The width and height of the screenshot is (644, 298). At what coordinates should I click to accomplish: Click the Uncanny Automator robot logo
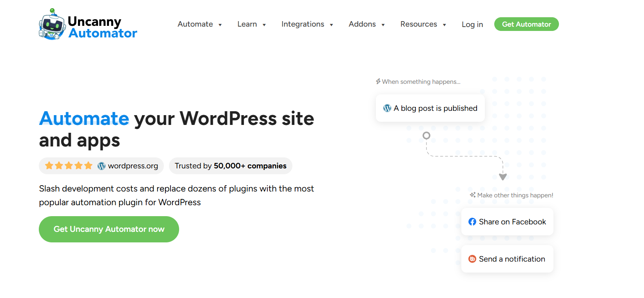pyautogui.click(x=52, y=24)
